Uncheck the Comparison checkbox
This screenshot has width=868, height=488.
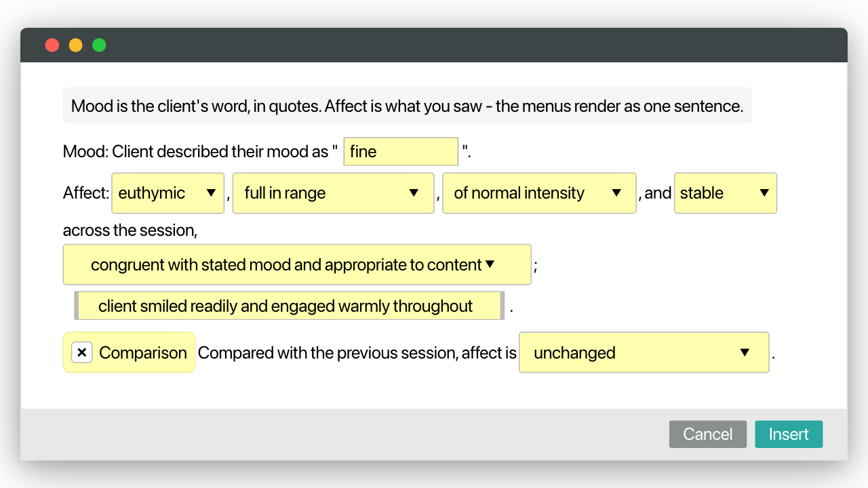(x=82, y=352)
